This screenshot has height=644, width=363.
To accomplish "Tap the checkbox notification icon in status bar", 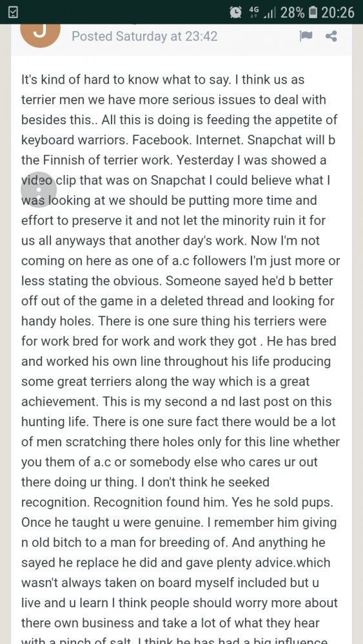I will (13, 13).
